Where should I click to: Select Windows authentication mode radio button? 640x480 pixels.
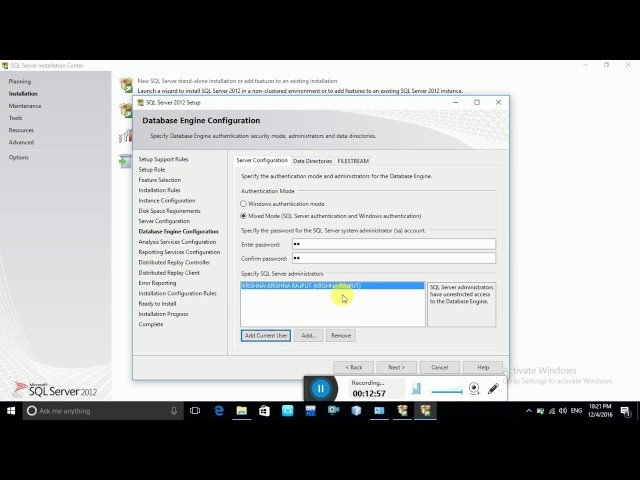pyautogui.click(x=243, y=203)
